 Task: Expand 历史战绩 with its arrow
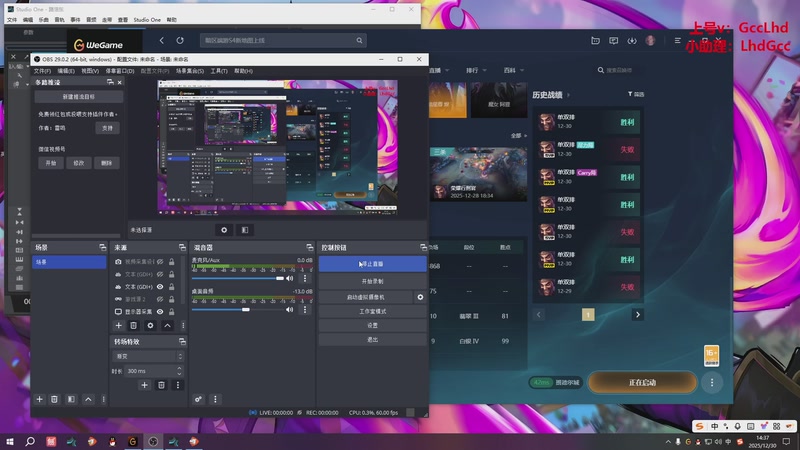[x=568, y=95]
